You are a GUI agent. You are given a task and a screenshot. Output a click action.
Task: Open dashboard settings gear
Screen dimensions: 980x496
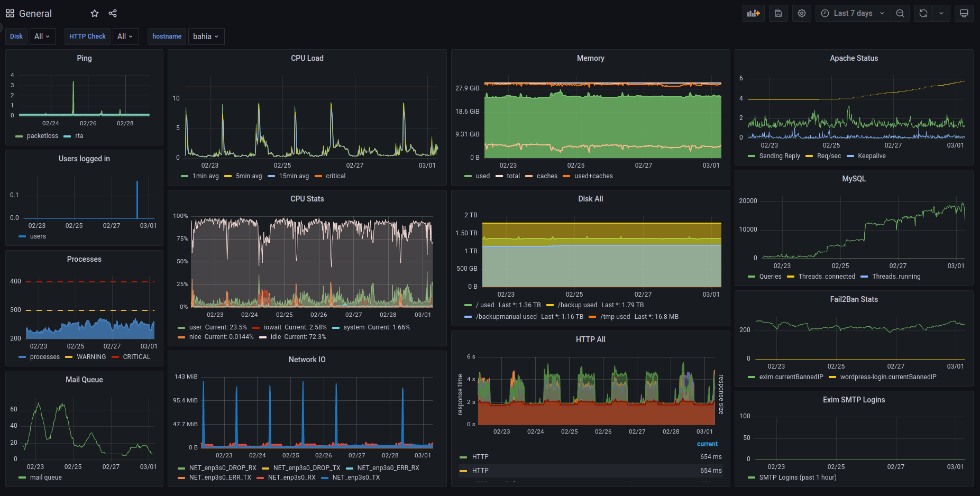point(802,13)
